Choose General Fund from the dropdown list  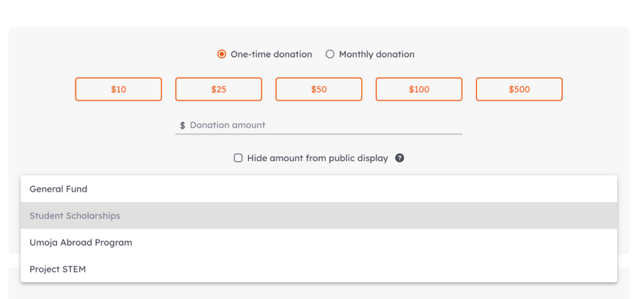(58, 189)
